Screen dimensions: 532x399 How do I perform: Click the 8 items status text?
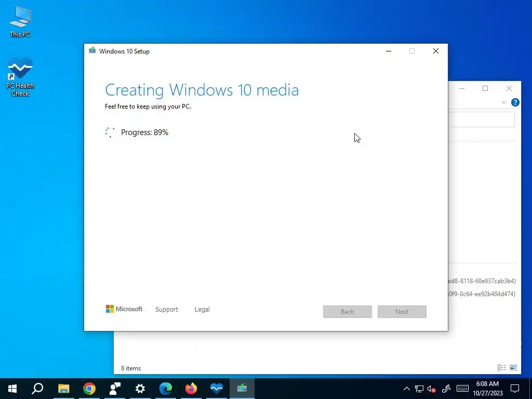click(x=131, y=368)
